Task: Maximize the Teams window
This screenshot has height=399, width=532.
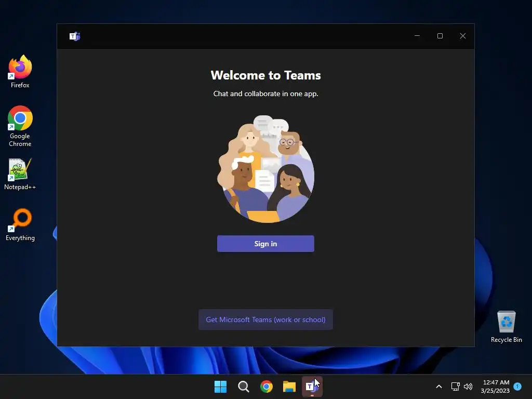Action: pos(440,36)
